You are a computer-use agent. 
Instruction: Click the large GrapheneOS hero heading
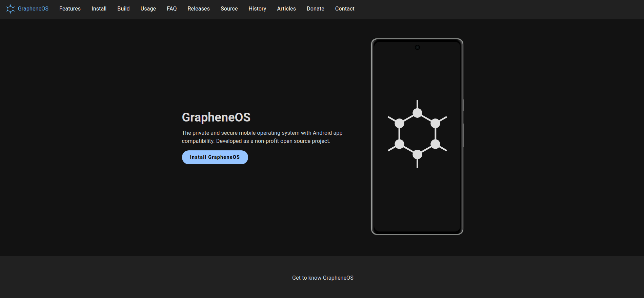coord(216,117)
